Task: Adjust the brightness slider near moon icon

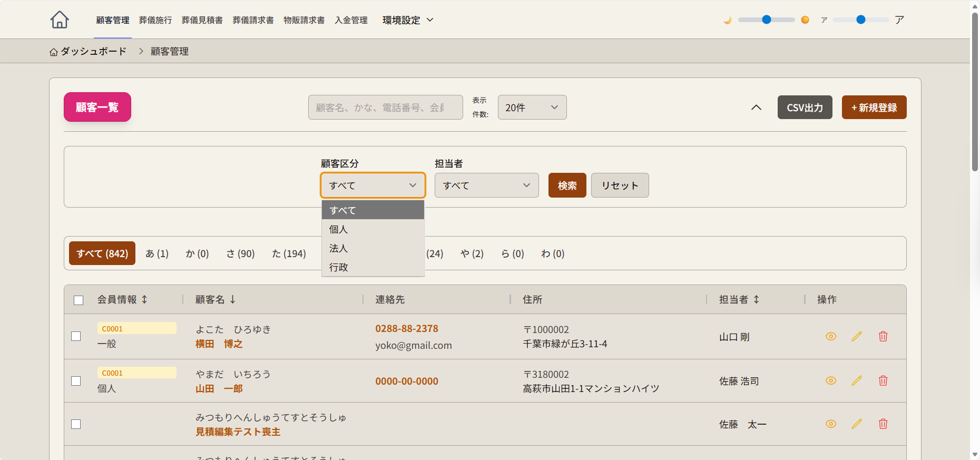Action: click(766, 20)
